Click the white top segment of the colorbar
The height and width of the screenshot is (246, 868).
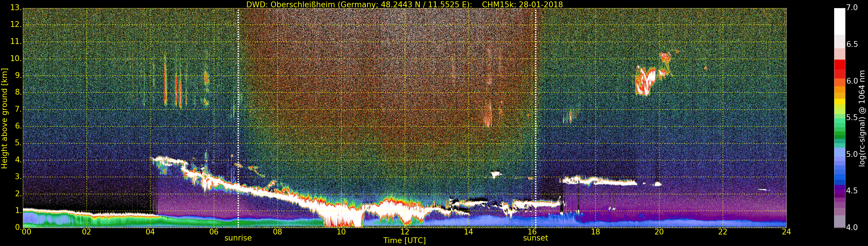click(x=839, y=21)
